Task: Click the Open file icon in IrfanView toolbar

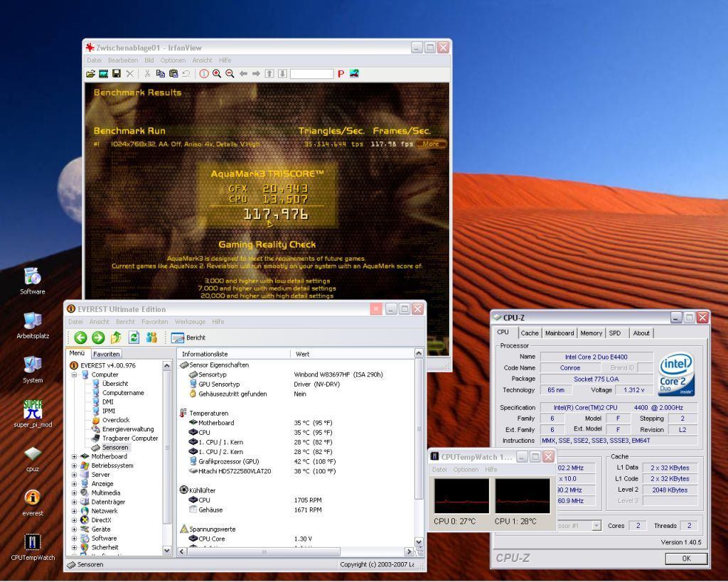Action: 90,74
